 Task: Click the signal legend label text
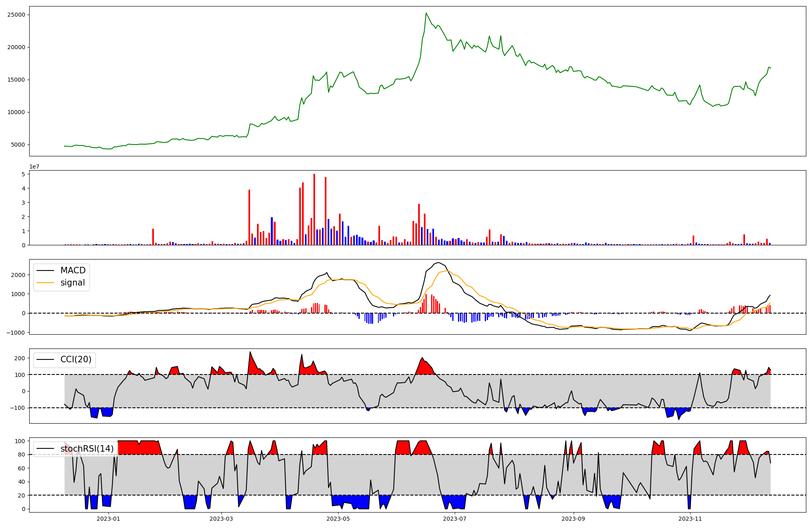pyautogui.click(x=72, y=283)
